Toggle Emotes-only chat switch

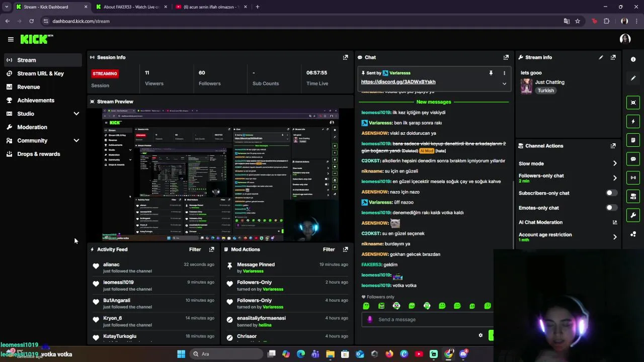tap(611, 208)
